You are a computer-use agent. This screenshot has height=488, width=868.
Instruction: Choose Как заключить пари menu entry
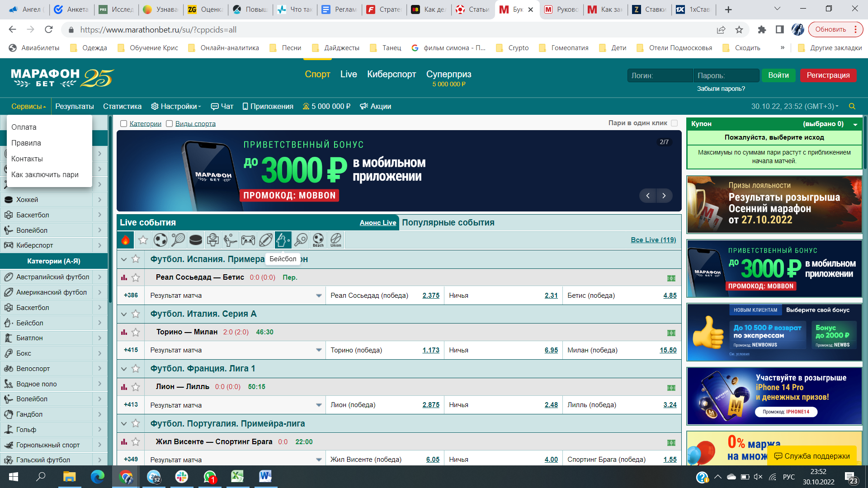click(45, 175)
